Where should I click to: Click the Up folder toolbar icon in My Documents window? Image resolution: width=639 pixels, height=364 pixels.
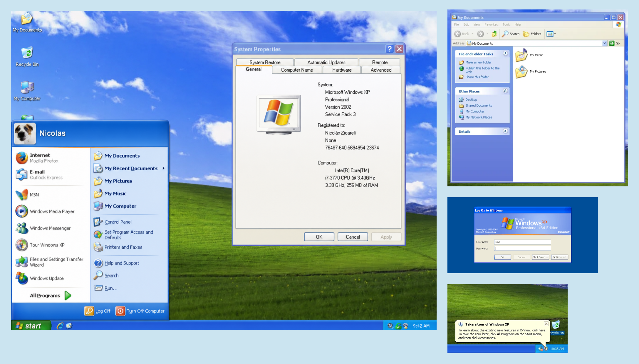(x=495, y=34)
